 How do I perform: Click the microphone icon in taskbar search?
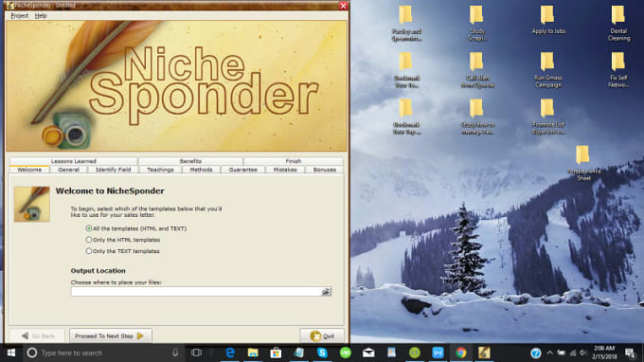[175, 353]
